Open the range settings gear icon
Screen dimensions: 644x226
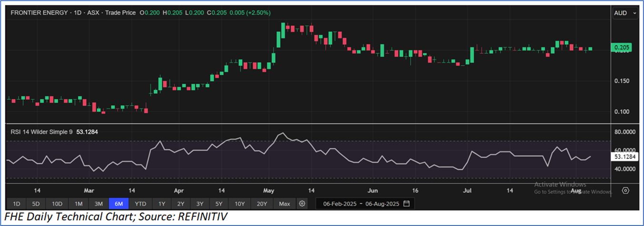pyautogui.click(x=302, y=204)
